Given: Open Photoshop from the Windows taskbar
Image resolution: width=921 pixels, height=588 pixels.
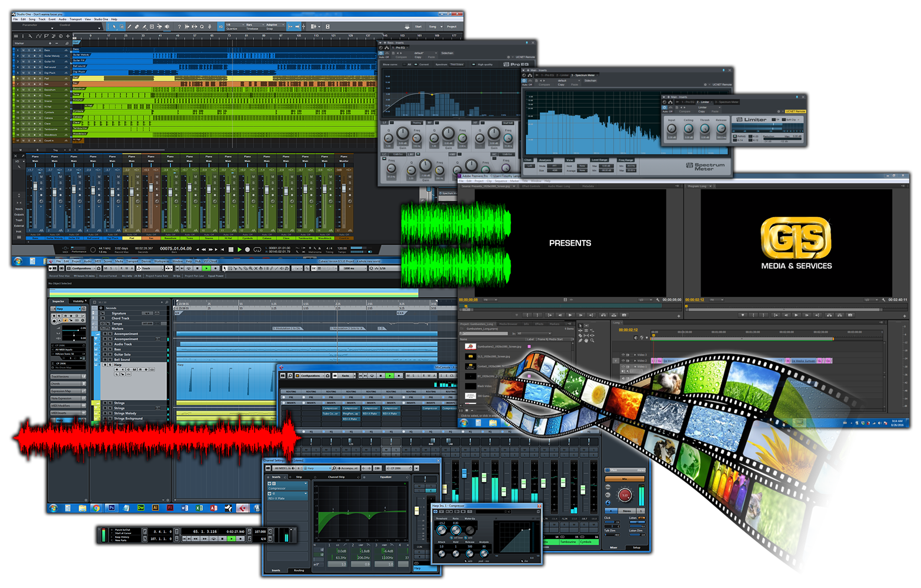Looking at the screenshot, I should point(112,507).
